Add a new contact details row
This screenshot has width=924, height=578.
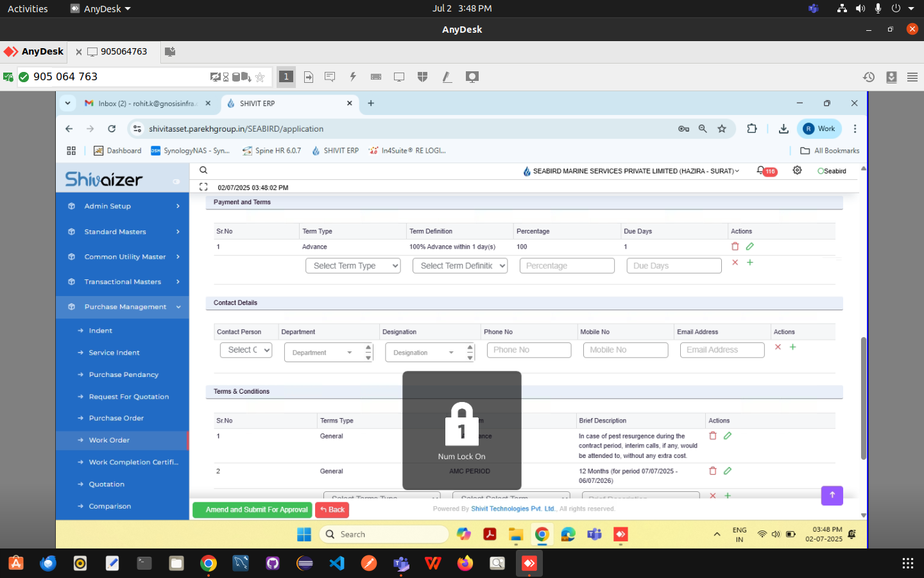click(793, 347)
